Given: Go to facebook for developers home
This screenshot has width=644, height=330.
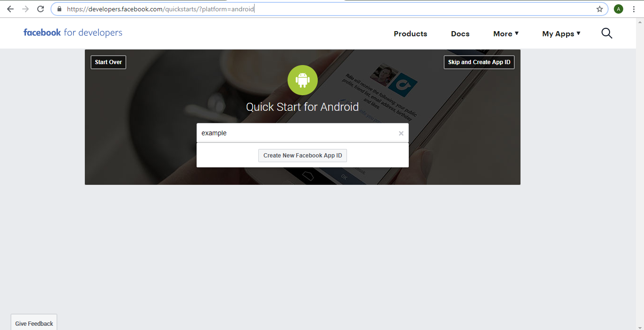Looking at the screenshot, I should point(73,33).
